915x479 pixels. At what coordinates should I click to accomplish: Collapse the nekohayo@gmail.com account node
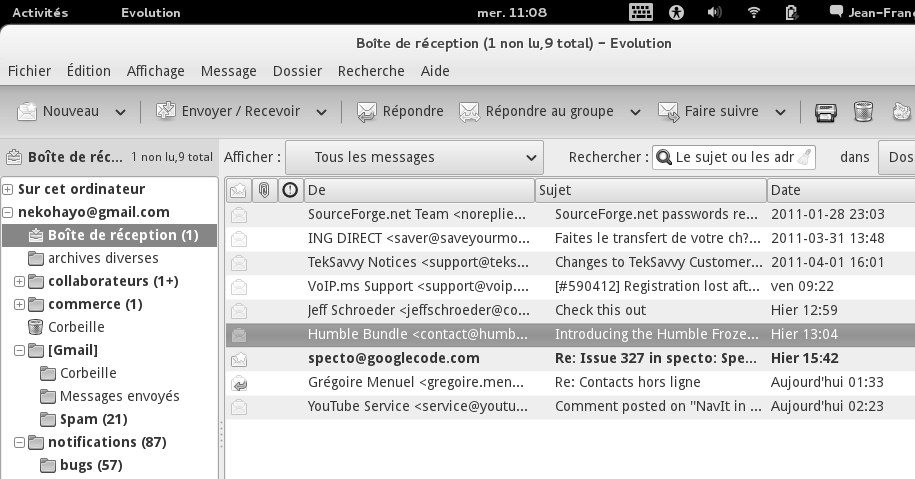(x=8, y=212)
